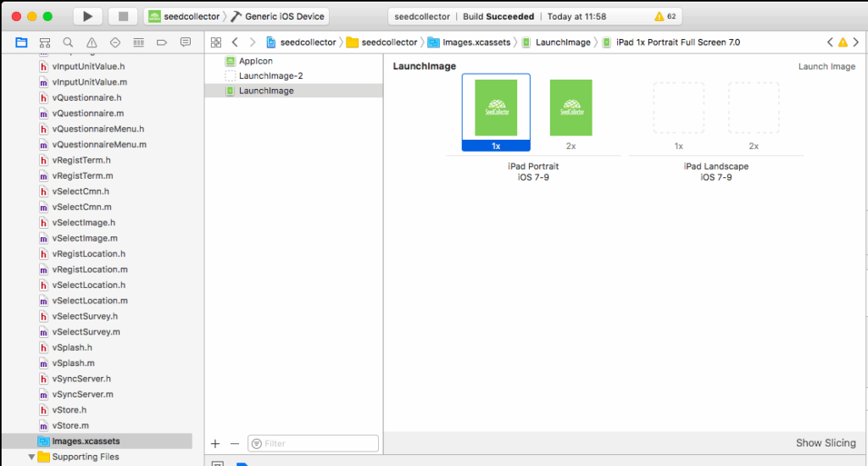The width and height of the screenshot is (868, 466).
Task: Select AppIcon in the asset list
Action: (x=254, y=61)
